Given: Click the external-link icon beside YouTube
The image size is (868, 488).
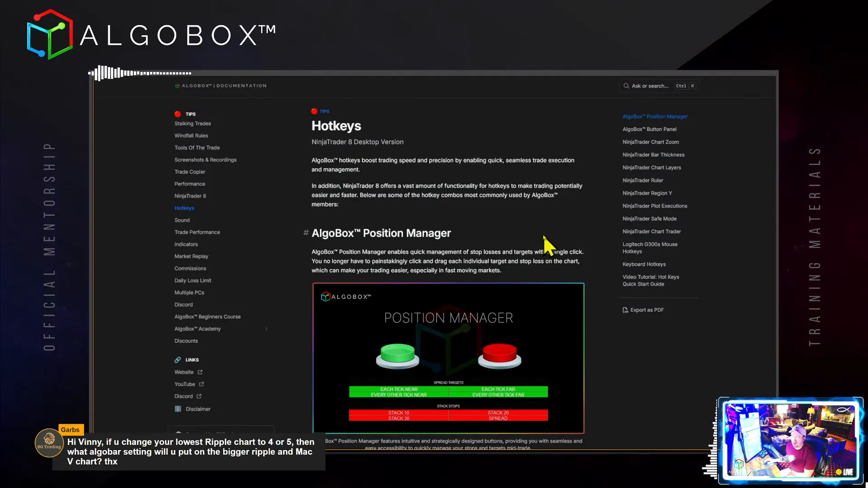Looking at the screenshot, I should (202, 385).
